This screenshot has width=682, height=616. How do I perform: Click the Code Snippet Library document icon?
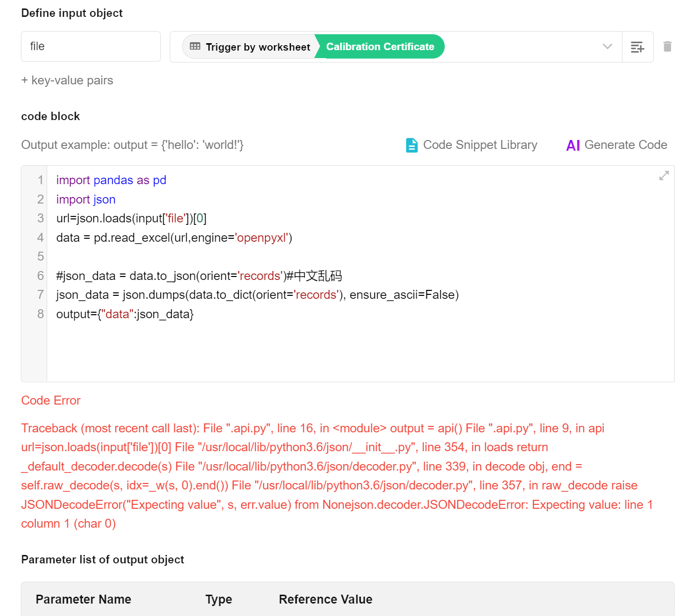[411, 145]
